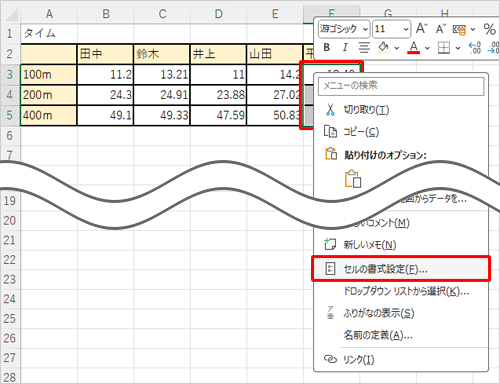Viewport: 500px width, 384px height.
Task: Expand the fill color dropdown arrow
Action: click(397, 48)
